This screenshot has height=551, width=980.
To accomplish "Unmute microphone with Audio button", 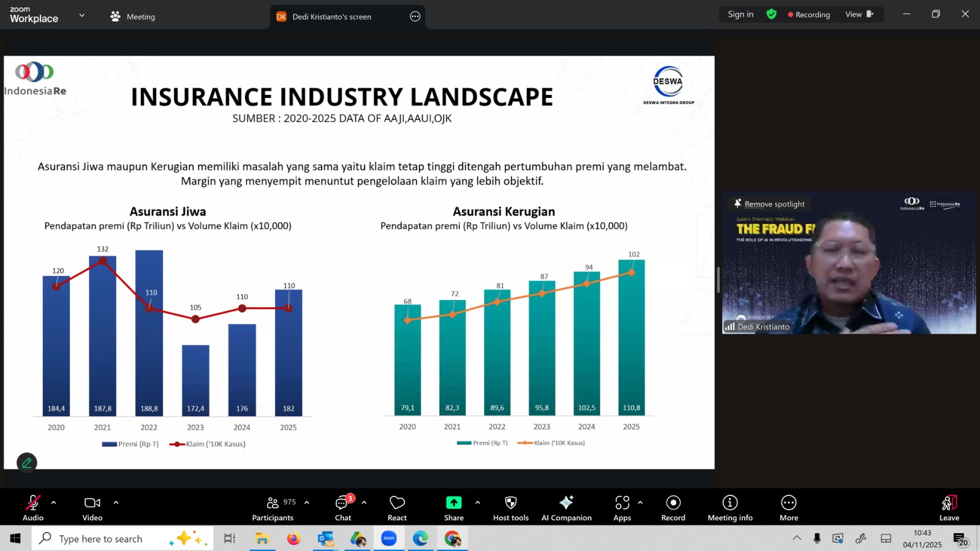I will pyautogui.click(x=33, y=508).
